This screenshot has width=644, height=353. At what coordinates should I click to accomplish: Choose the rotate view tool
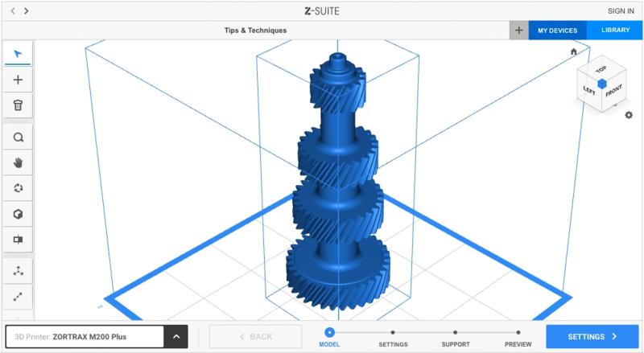coord(18,188)
